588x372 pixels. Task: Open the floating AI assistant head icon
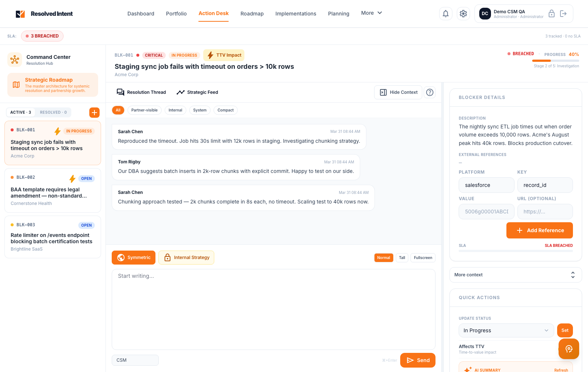569,348
